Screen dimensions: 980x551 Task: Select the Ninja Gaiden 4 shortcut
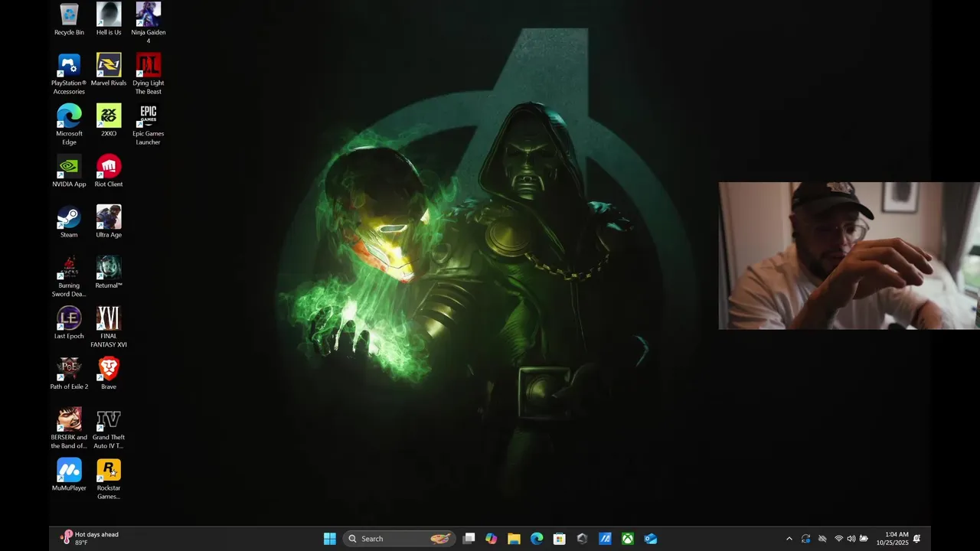[x=149, y=23]
